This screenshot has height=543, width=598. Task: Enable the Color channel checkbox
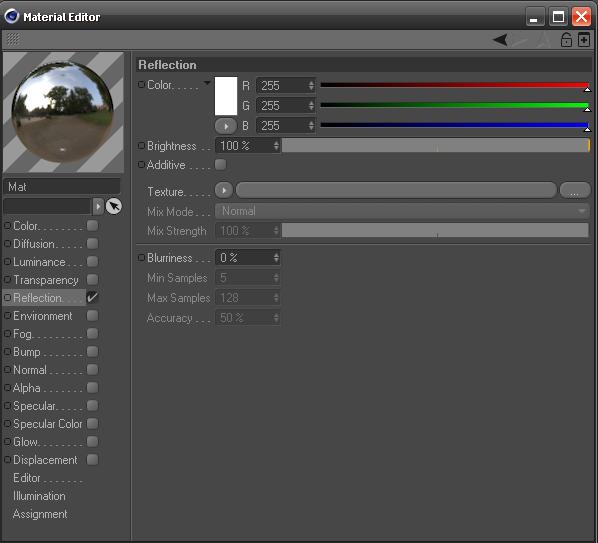(x=92, y=225)
